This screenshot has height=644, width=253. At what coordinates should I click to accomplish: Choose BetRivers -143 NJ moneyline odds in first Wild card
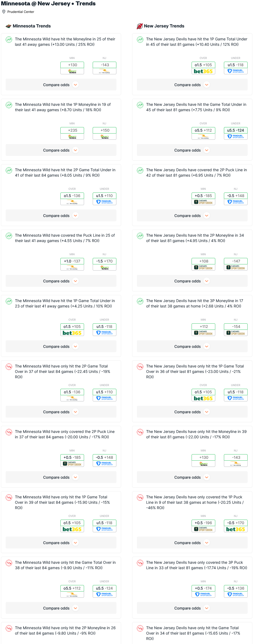click(105, 68)
